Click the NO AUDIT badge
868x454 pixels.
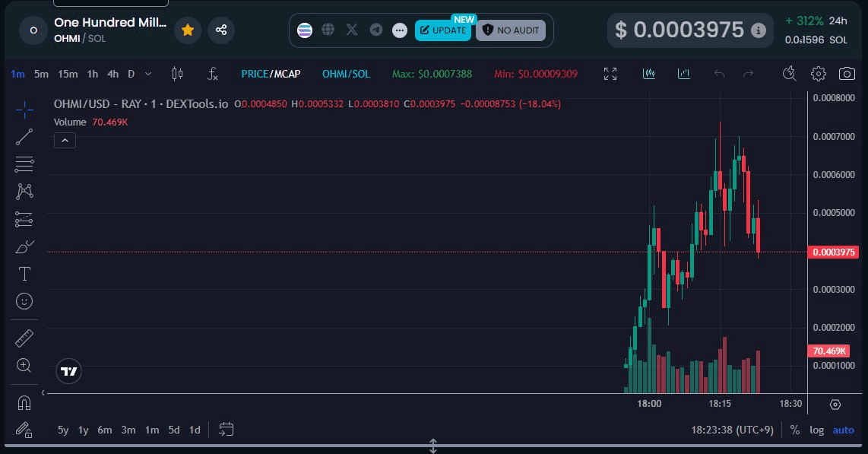[x=511, y=30]
